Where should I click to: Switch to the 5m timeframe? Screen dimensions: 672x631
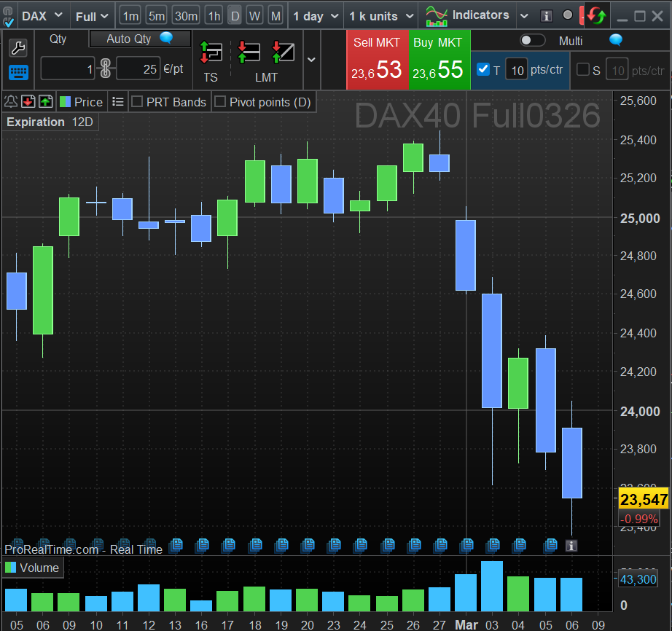coord(156,16)
